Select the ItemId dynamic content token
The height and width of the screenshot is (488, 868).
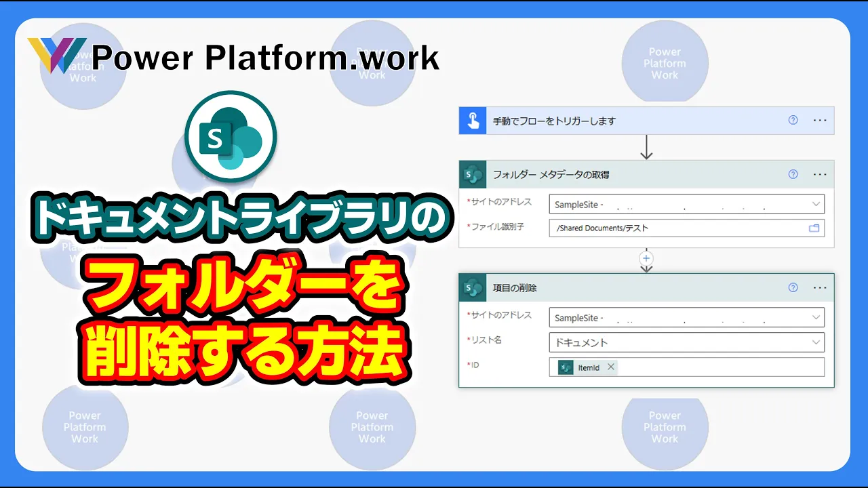(587, 367)
